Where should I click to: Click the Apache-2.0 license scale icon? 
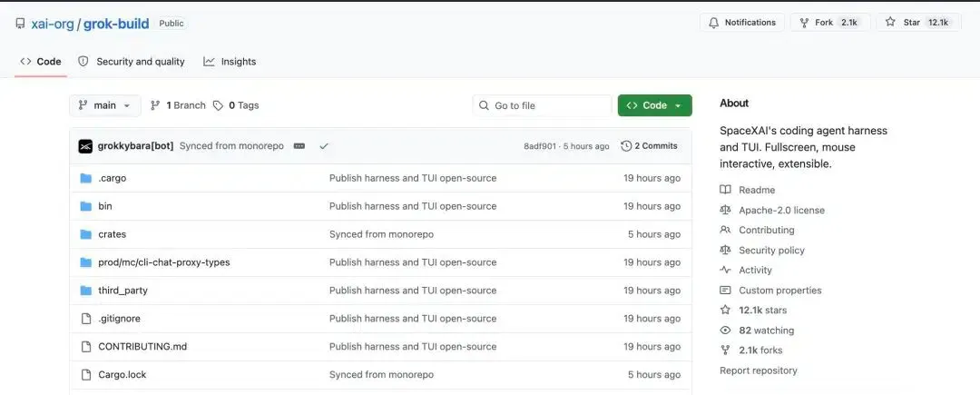pos(725,210)
